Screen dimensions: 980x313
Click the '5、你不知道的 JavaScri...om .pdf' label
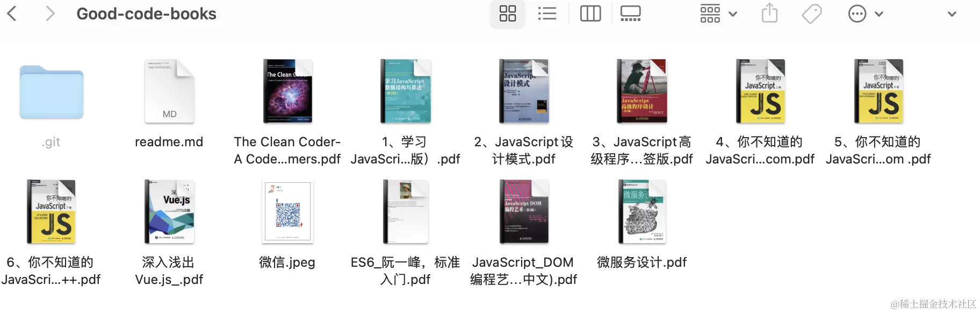(878, 151)
